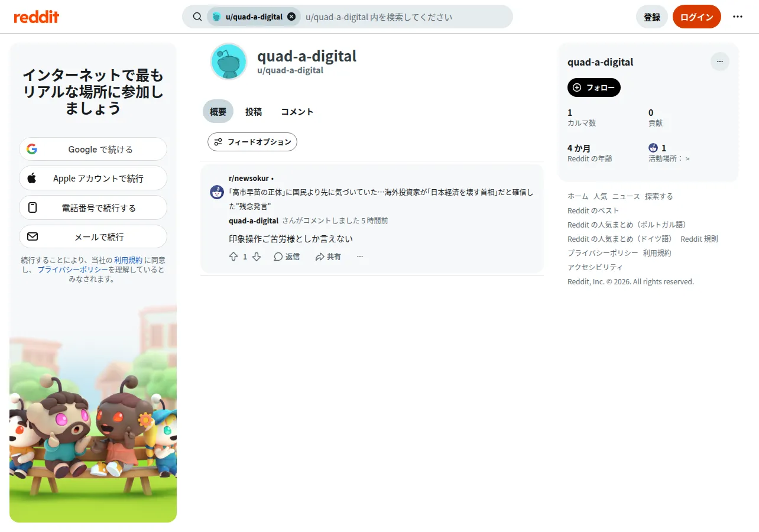Downvote the 印象操作 comment

[257, 257]
